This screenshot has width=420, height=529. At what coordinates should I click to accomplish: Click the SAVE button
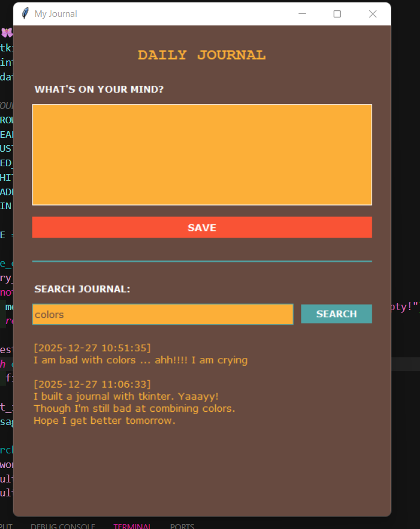(x=202, y=227)
